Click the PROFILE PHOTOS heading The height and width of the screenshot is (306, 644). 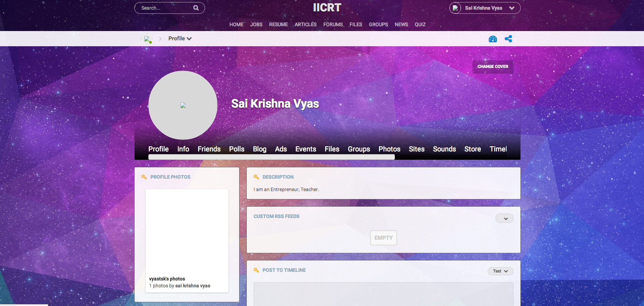pos(170,177)
